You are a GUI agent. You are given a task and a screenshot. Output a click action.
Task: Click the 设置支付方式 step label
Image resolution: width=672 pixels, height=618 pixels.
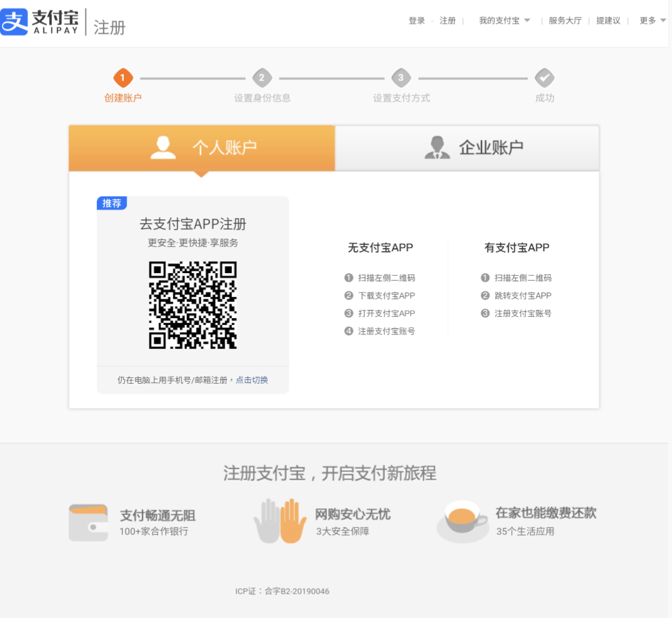(x=401, y=98)
